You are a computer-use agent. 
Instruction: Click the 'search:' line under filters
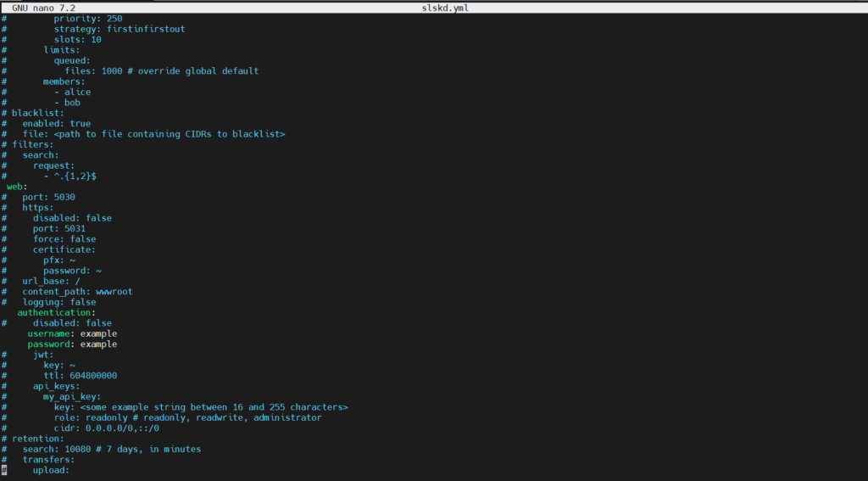pos(41,155)
